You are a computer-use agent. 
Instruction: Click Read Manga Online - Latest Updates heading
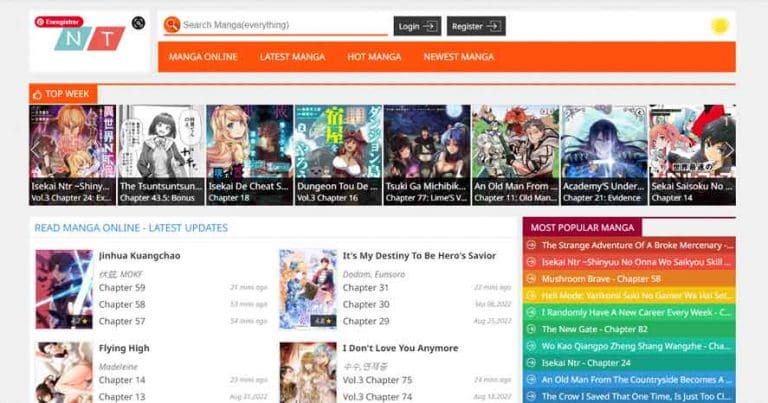click(131, 228)
